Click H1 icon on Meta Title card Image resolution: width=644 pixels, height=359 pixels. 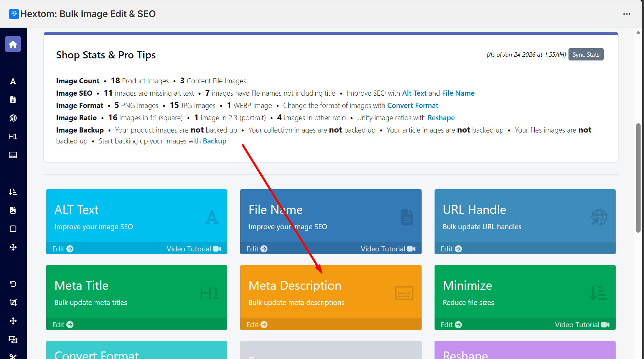(209, 293)
